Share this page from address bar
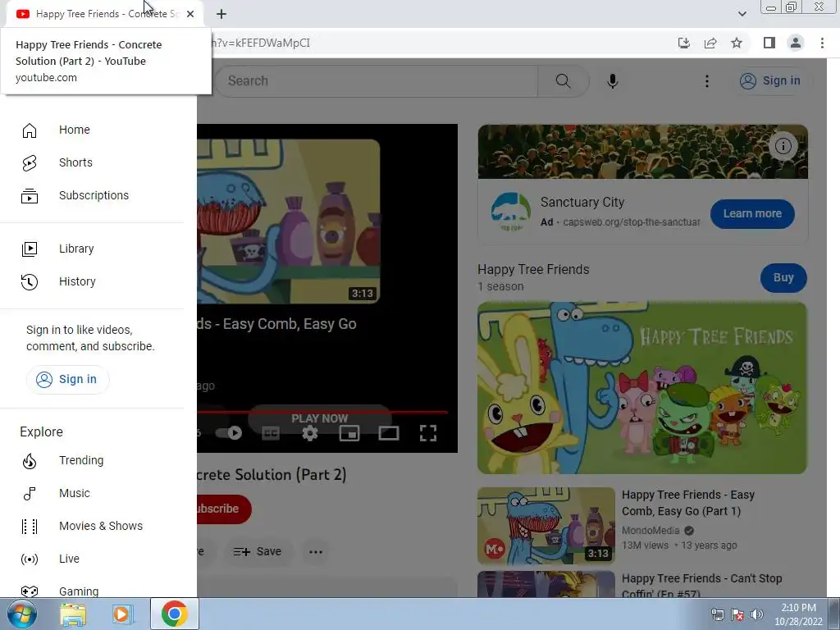 pos(710,43)
